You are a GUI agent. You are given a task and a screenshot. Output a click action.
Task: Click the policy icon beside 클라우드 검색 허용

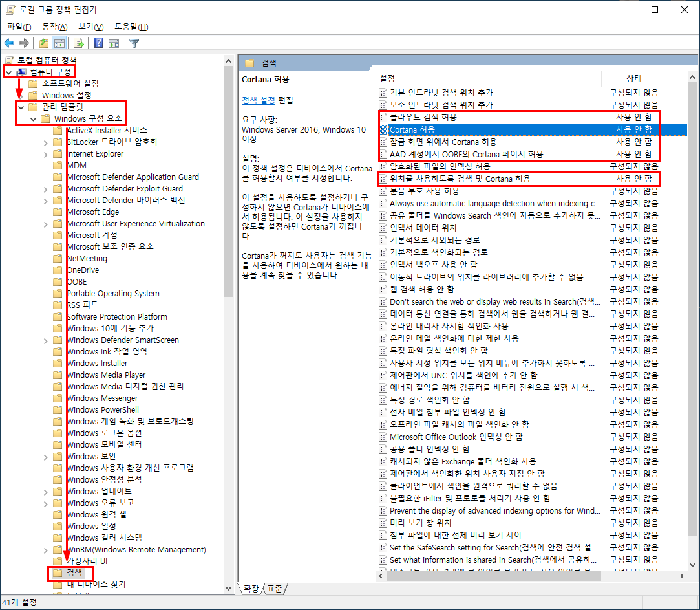pyautogui.click(x=383, y=117)
